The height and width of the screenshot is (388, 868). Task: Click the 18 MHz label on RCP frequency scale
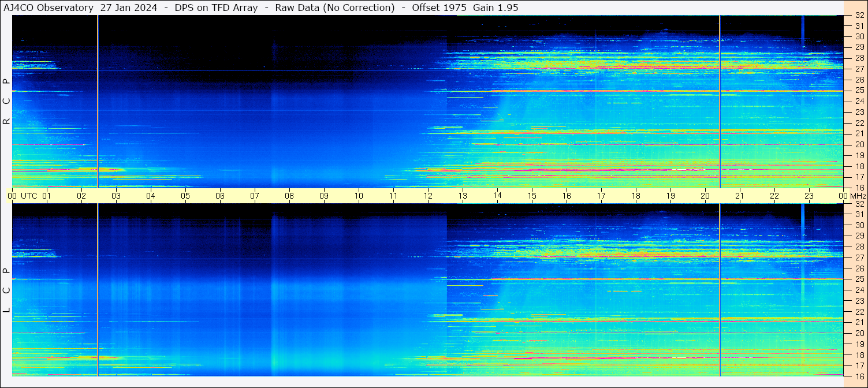point(859,166)
